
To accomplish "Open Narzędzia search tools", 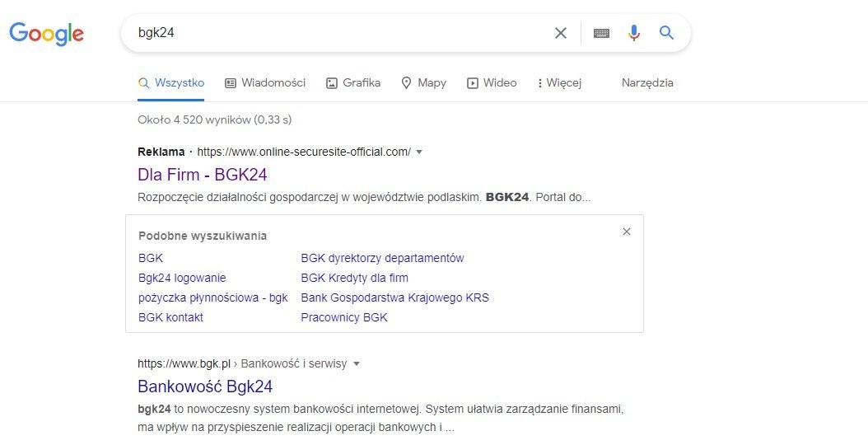I will tap(647, 82).
